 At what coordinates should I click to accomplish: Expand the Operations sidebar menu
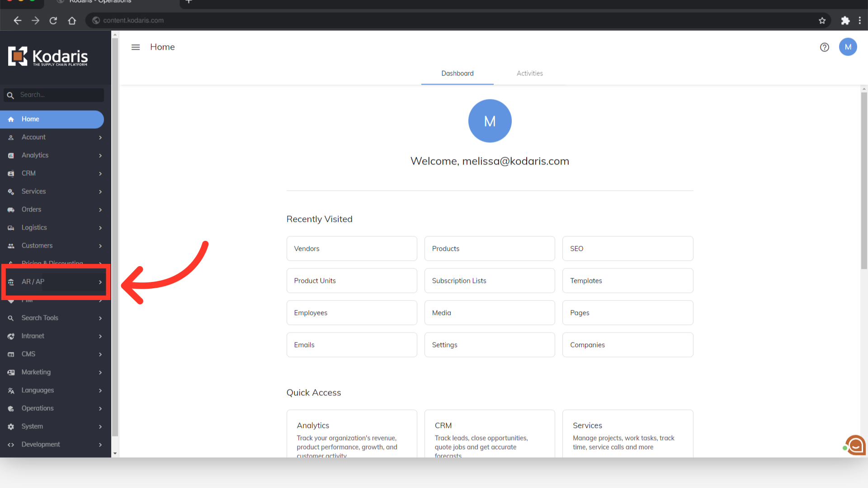54,408
